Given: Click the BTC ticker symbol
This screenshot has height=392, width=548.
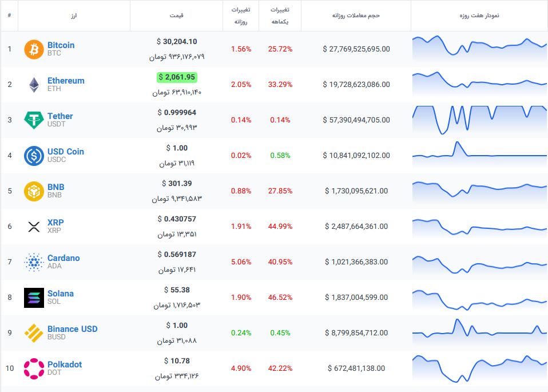Looking at the screenshot, I should 54,53.
